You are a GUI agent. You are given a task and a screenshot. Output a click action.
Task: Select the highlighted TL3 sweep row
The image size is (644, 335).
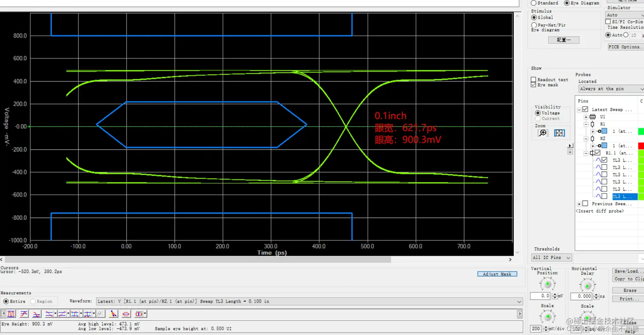(x=625, y=196)
